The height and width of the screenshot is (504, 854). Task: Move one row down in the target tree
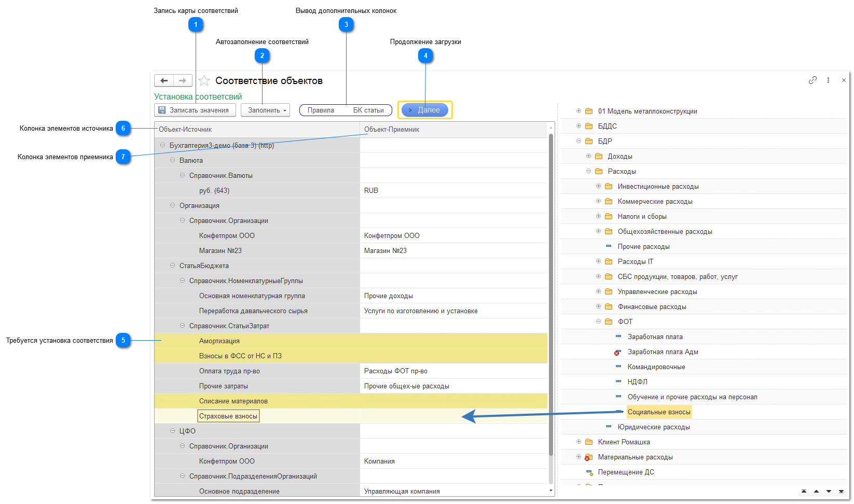pyautogui.click(x=829, y=491)
